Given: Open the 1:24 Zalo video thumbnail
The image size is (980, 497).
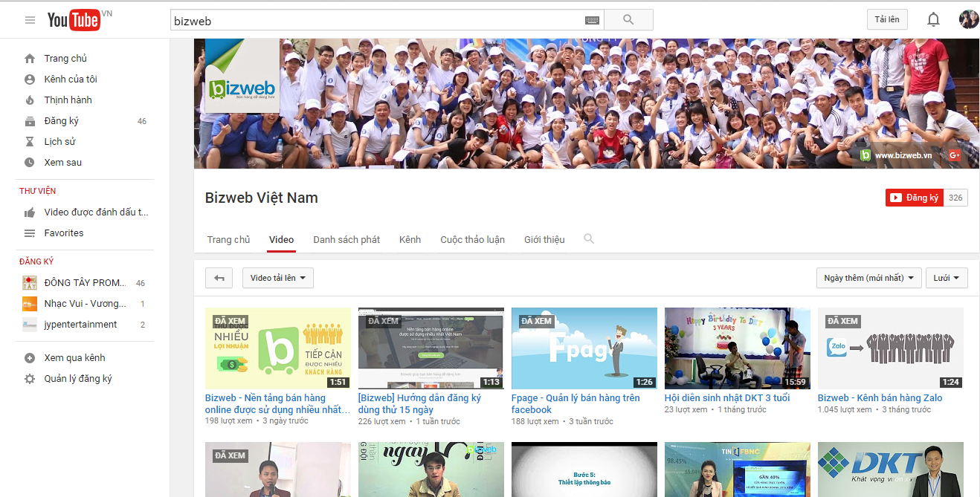Looking at the screenshot, I should click(x=891, y=348).
